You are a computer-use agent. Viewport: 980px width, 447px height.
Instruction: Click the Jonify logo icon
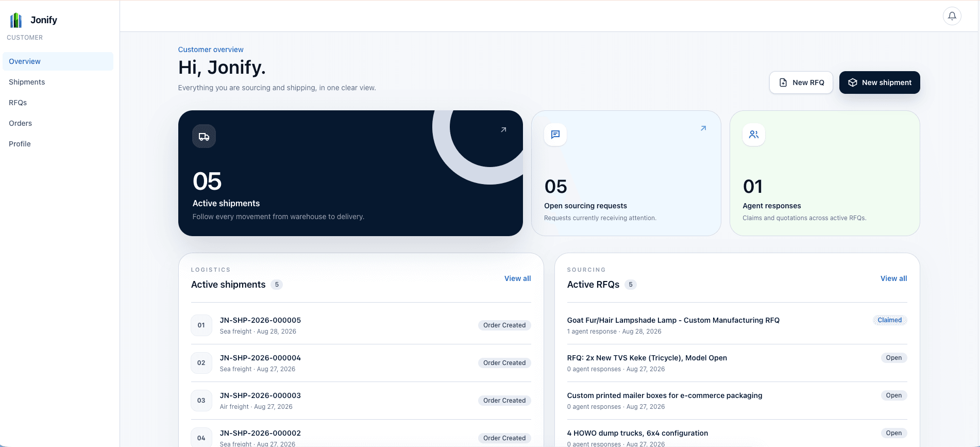click(x=16, y=20)
